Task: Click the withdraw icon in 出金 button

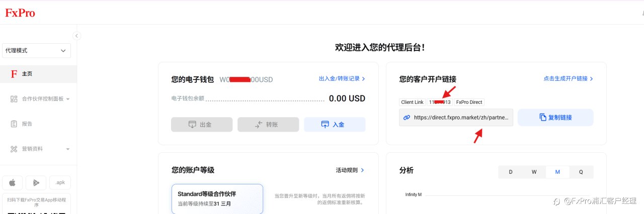Action: click(192, 125)
